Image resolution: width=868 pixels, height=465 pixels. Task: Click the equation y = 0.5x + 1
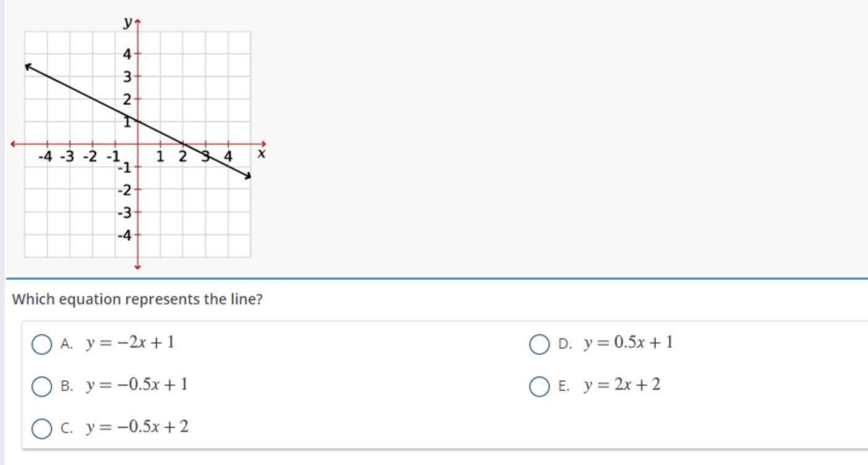coord(628,342)
